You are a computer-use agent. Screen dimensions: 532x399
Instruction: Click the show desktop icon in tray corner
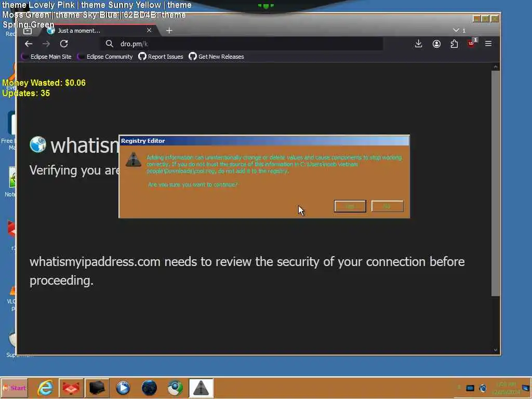click(x=526, y=388)
